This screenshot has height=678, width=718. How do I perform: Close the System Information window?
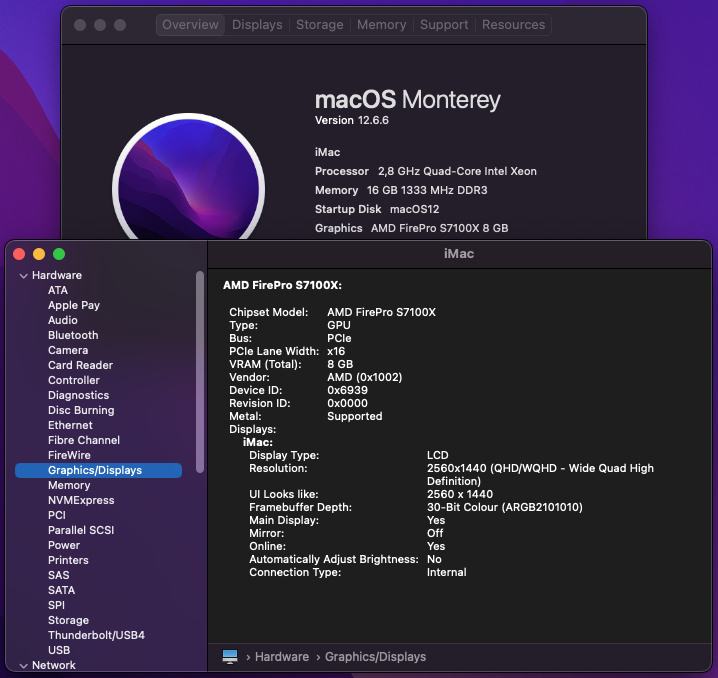coord(21,254)
